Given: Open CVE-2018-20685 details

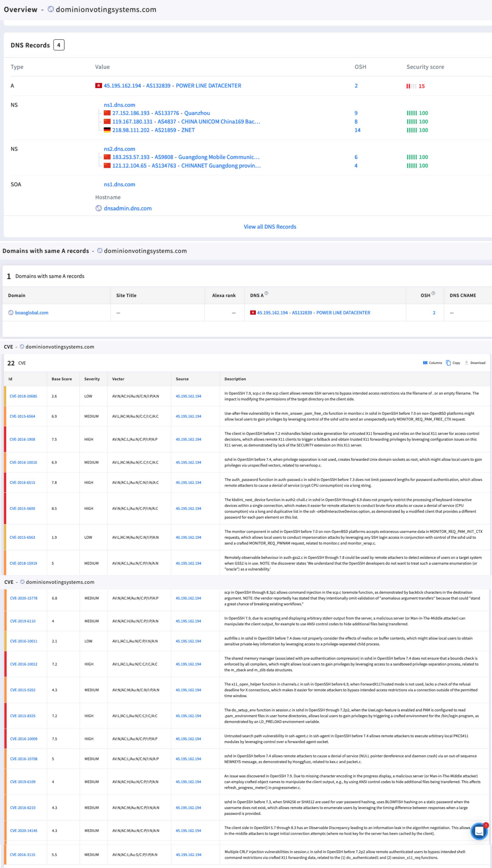Looking at the screenshot, I should pos(23,396).
